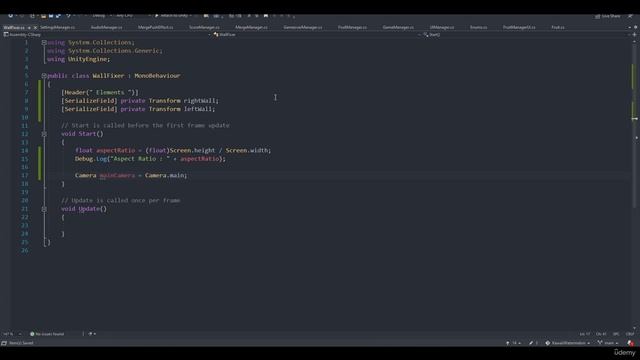Click the Item(s) Saved status text

tap(21, 343)
